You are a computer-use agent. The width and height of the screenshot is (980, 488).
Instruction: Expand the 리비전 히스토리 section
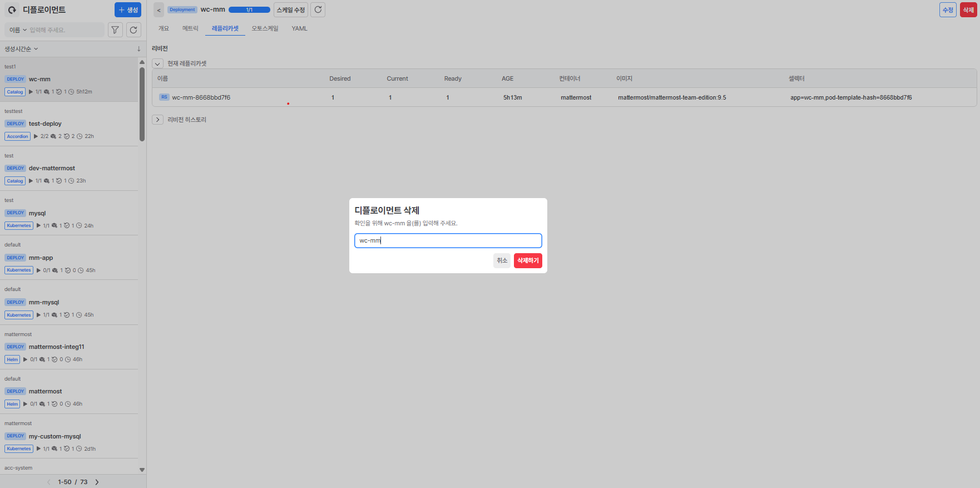[158, 120]
